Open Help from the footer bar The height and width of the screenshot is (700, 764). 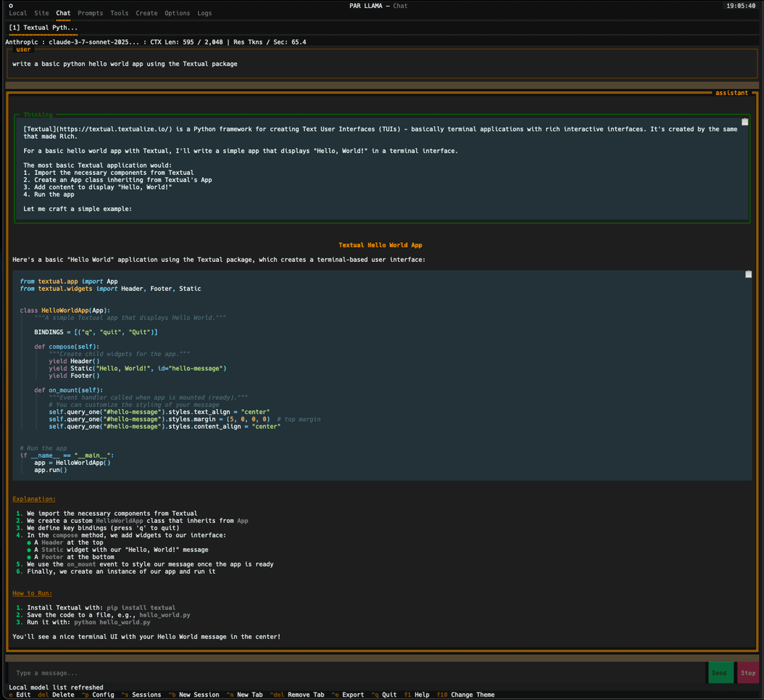[x=422, y=694]
